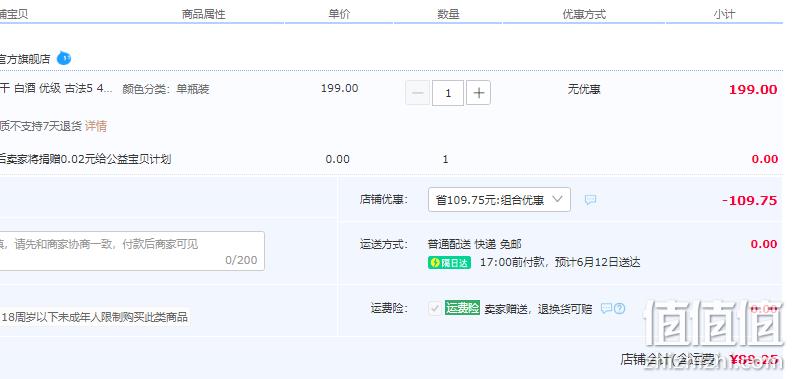Click the question mark help icon in the 运费险 row
The width and height of the screenshot is (793, 379).
click(x=620, y=308)
